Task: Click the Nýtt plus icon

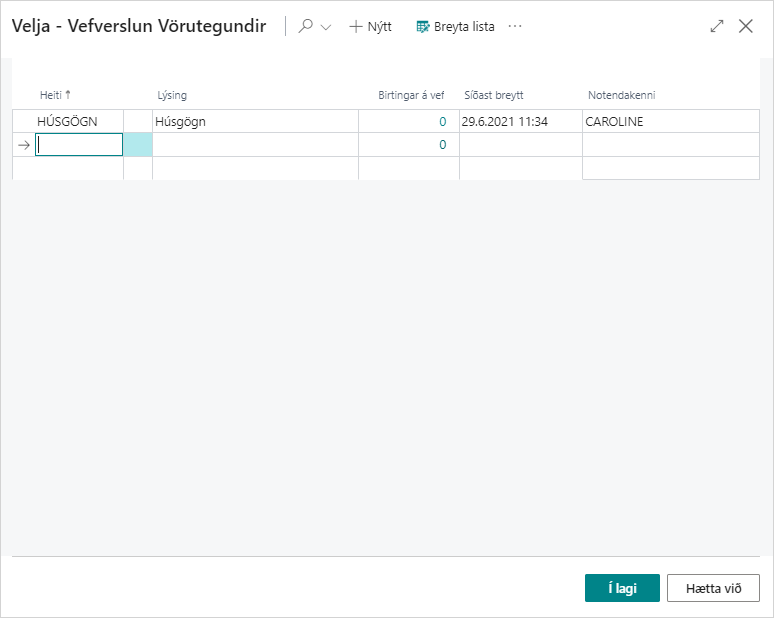Action: 355,27
